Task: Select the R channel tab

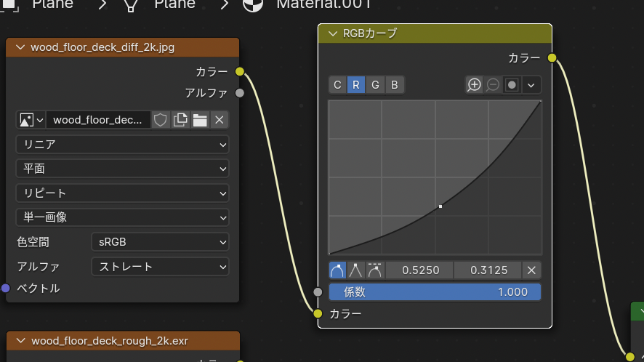Action: point(356,85)
